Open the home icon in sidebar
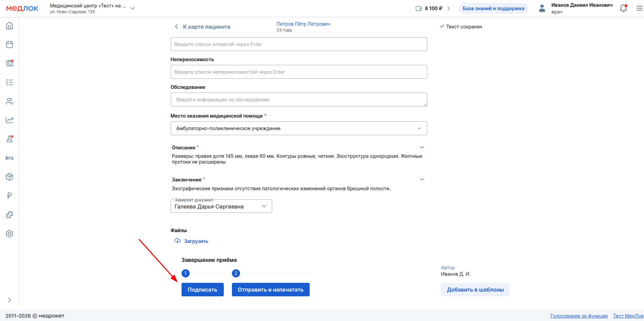644x321 pixels. 9,26
